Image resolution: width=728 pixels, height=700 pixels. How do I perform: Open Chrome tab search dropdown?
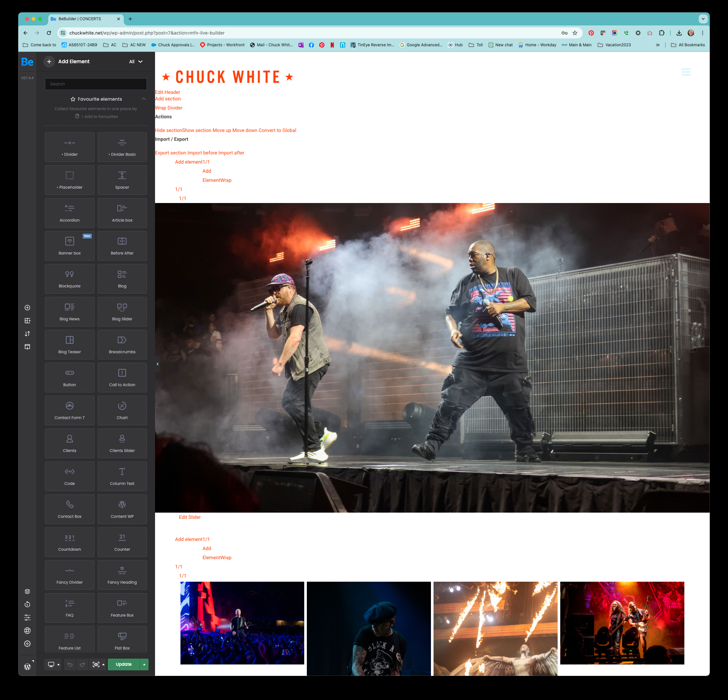(x=703, y=19)
